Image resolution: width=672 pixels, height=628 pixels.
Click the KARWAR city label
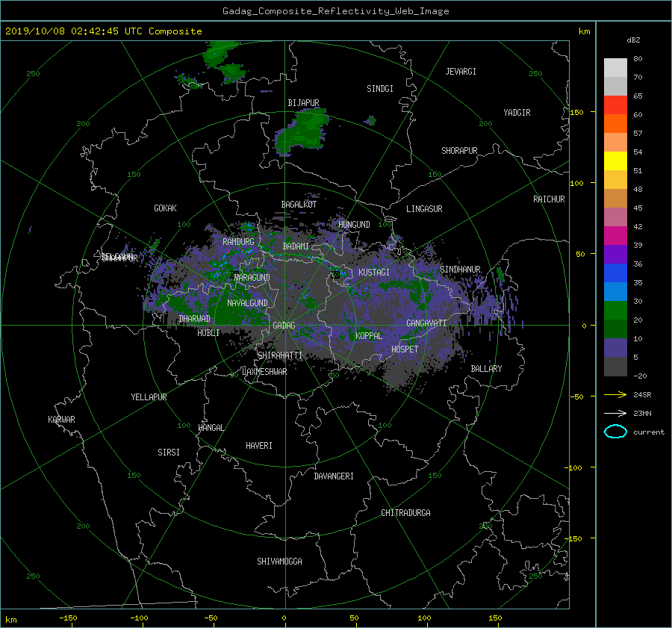click(61, 420)
